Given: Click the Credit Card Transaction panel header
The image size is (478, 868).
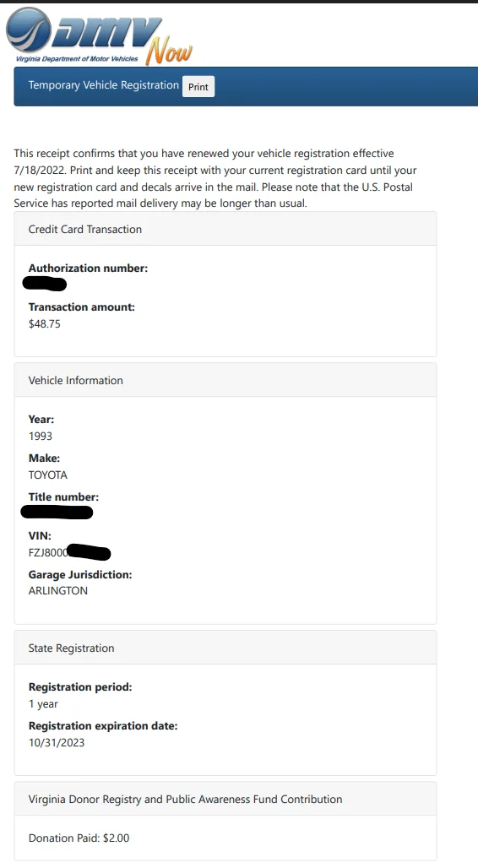Looking at the screenshot, I should [x=225, y=229].
